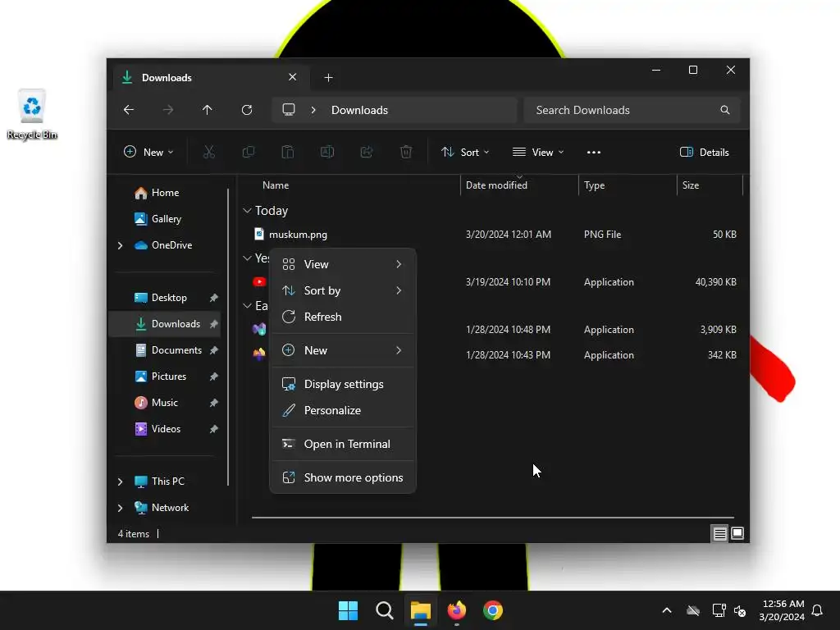Open the Sort dropdown in toolbar
Screen dimensions: 840x630
(x=465, y=152)
